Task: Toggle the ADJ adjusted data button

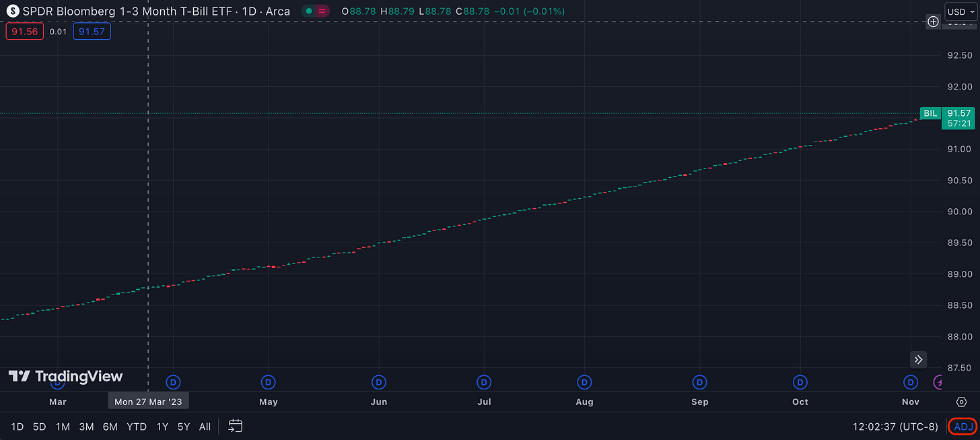Action: (963, 427)
